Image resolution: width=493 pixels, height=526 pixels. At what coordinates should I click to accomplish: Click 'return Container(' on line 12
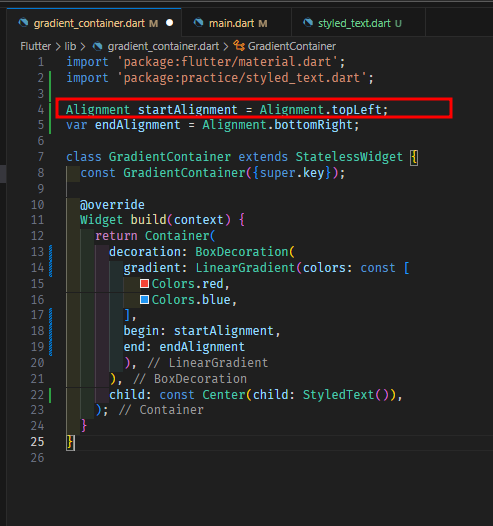(x=155, y=236)
